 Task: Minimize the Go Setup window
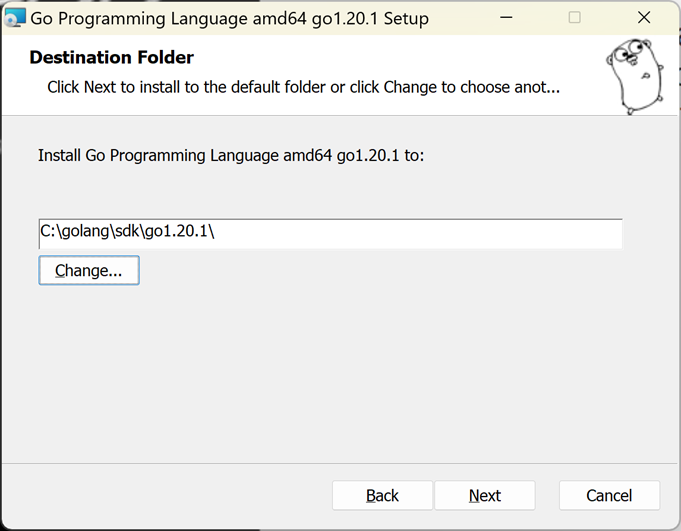point(506,17)
